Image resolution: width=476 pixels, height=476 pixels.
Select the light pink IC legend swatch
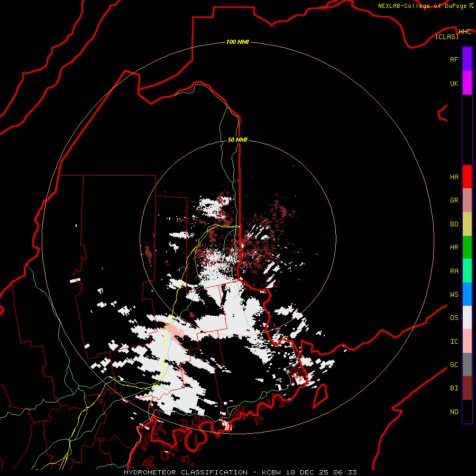point(467,341)
